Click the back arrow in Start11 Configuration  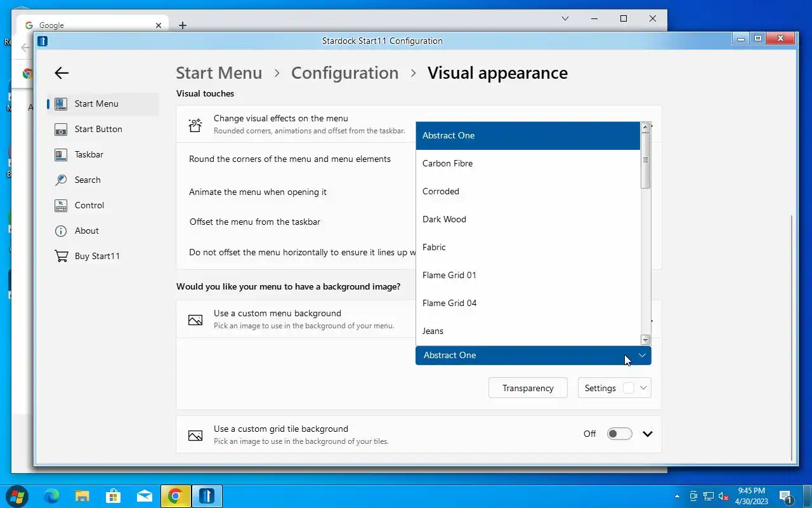[62, 73]
